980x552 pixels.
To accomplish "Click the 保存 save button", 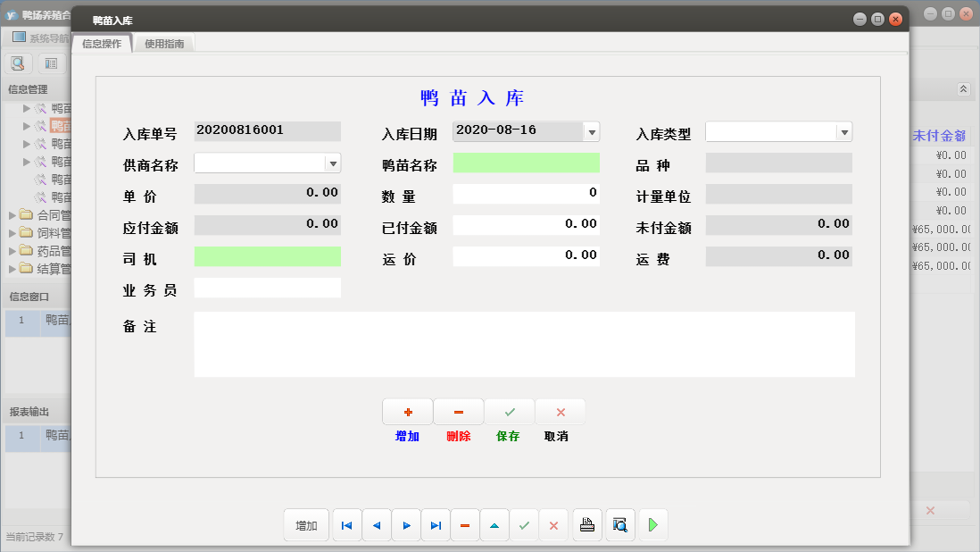I will tap(509, 412).
